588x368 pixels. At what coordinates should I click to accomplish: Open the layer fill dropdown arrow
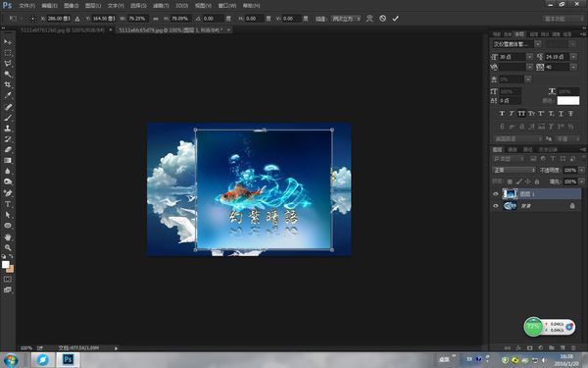tap(581, 182)
